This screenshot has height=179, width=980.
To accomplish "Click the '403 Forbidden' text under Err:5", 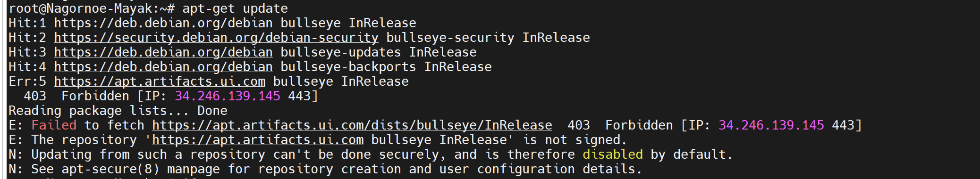I will pos(76,96).
